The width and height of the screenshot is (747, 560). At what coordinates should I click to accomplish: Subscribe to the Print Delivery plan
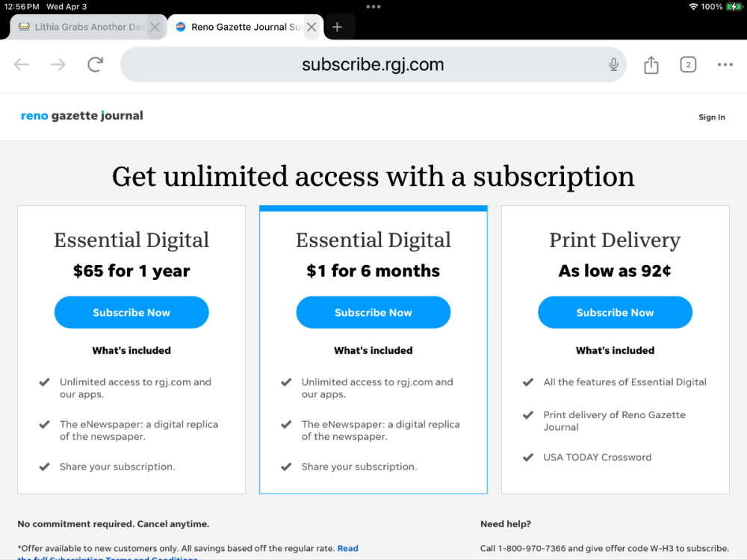615,313
